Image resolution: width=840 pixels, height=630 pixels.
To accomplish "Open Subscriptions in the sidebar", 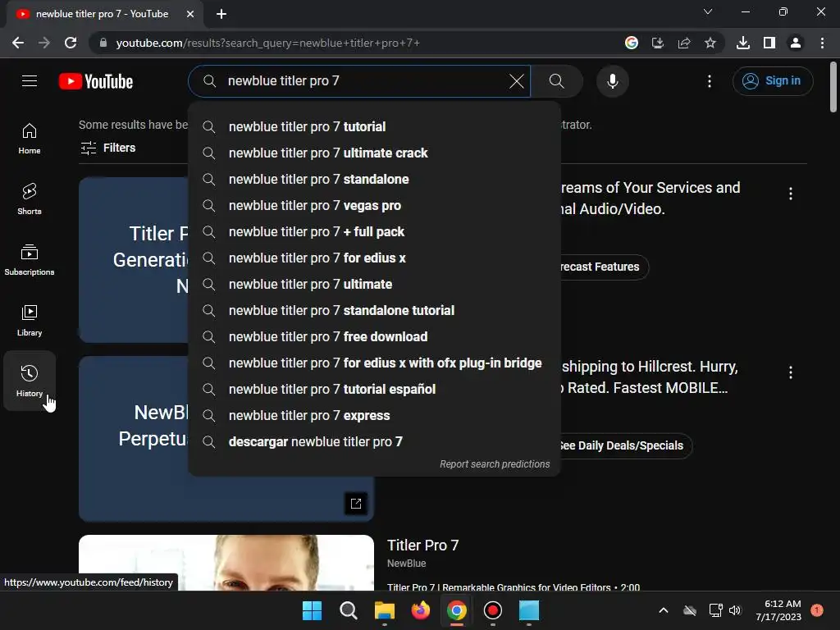I will (30, 260).
